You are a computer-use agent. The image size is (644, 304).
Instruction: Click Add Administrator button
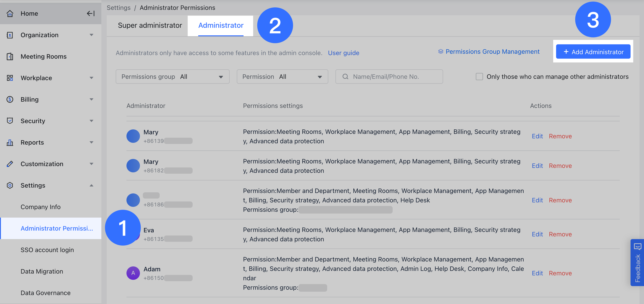click(x=593, y=52)
